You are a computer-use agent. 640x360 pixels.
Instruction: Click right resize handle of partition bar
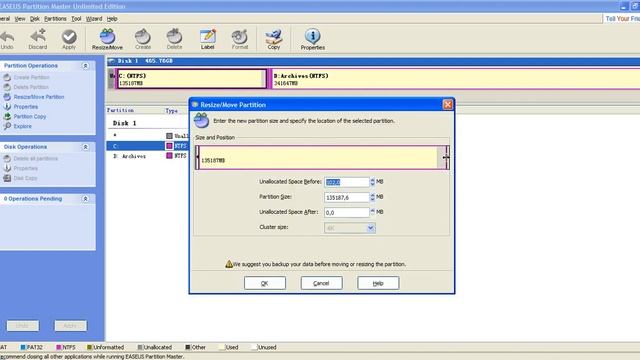446,157
